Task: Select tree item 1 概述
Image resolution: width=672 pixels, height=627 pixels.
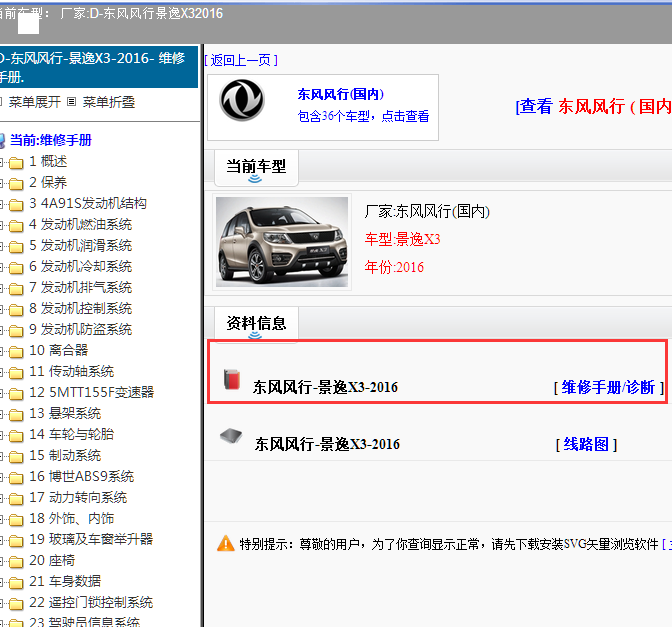Action: coord(48,161)
